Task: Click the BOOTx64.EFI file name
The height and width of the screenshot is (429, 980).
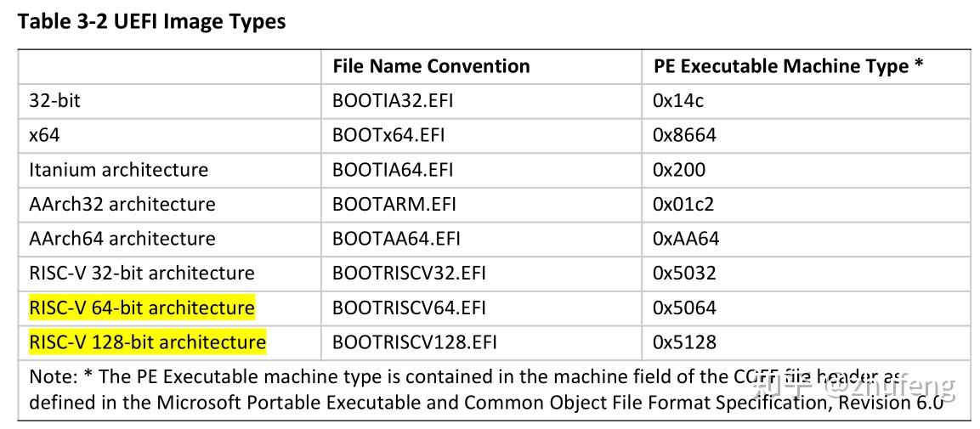Action: (x=388, y=135)
